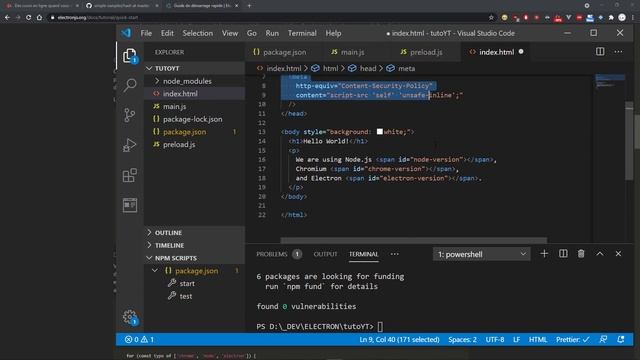Click the VS Code logo icon
This screenshot has width=640, height=360.
126,33
